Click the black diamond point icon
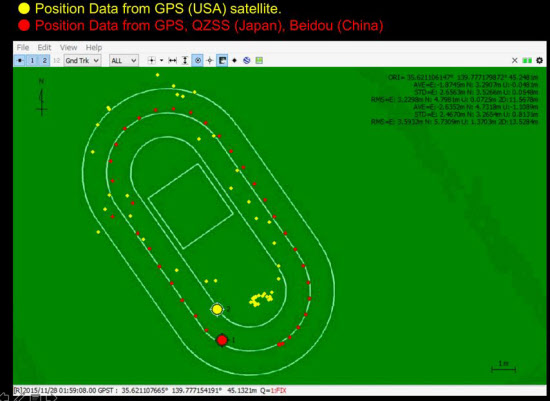550x401 pixels. (235, 61)
